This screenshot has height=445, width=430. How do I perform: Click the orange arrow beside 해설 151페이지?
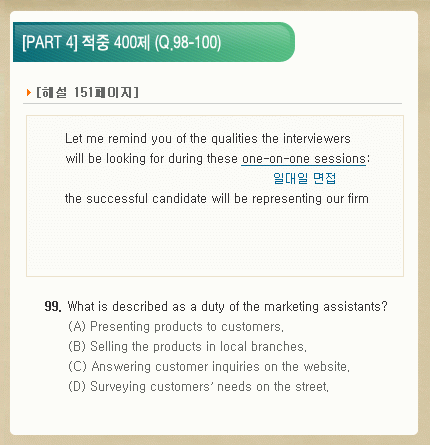click(28, 92)
